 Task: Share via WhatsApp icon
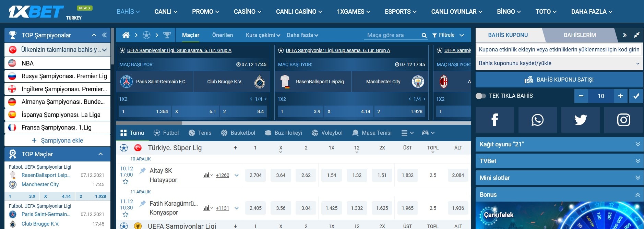537,120
